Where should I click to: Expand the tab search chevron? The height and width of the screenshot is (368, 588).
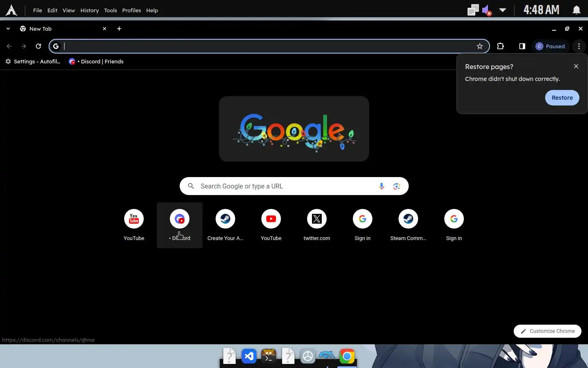coord(8,29)
